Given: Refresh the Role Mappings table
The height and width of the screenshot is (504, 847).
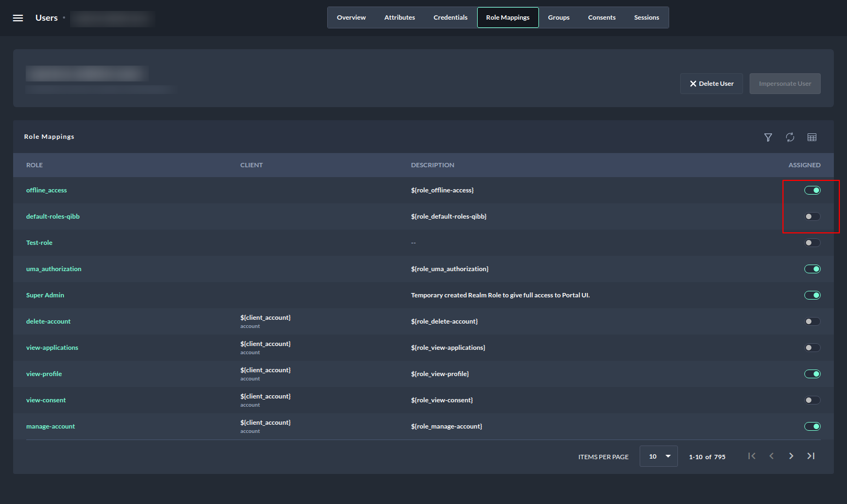Looking at the screenshot, I should click(790, 137).
